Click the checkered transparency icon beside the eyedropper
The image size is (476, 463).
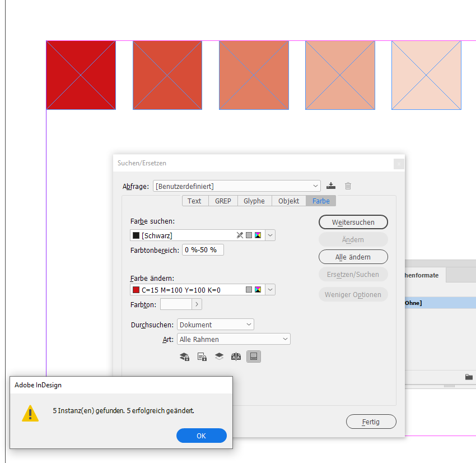click(x=249, y=235)
